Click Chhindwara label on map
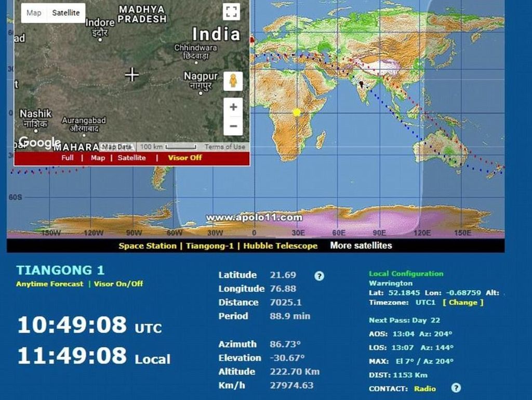This screenshot has height=400, width=532. point(196,52)
